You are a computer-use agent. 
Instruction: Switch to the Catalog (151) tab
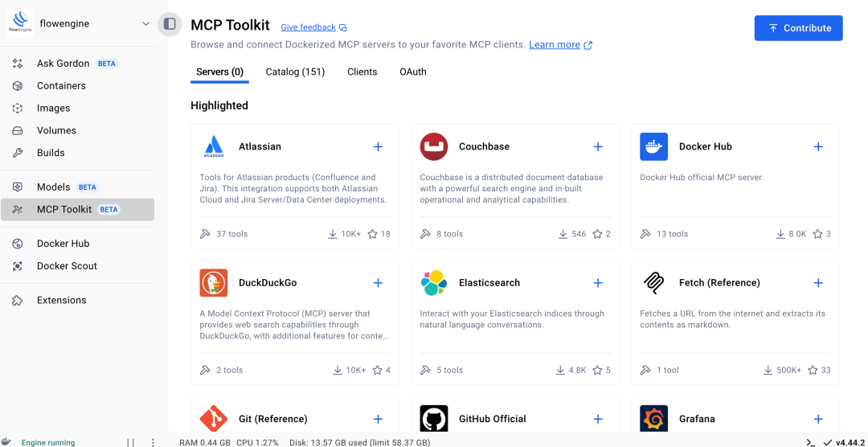tap(295, 72)
